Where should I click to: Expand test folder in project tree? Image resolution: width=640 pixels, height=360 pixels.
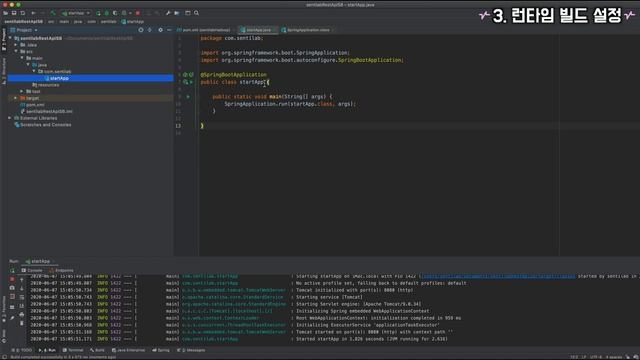[x=22, y=91]
